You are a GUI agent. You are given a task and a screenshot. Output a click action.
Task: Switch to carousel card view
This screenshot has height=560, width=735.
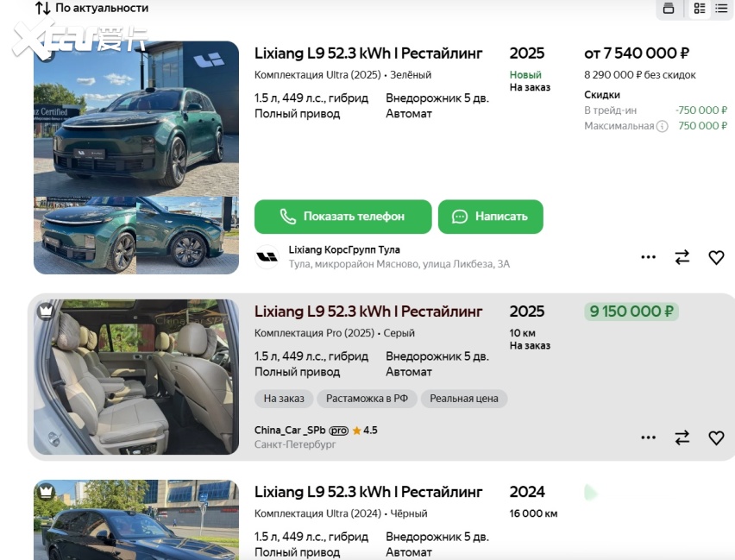[669, 9]
